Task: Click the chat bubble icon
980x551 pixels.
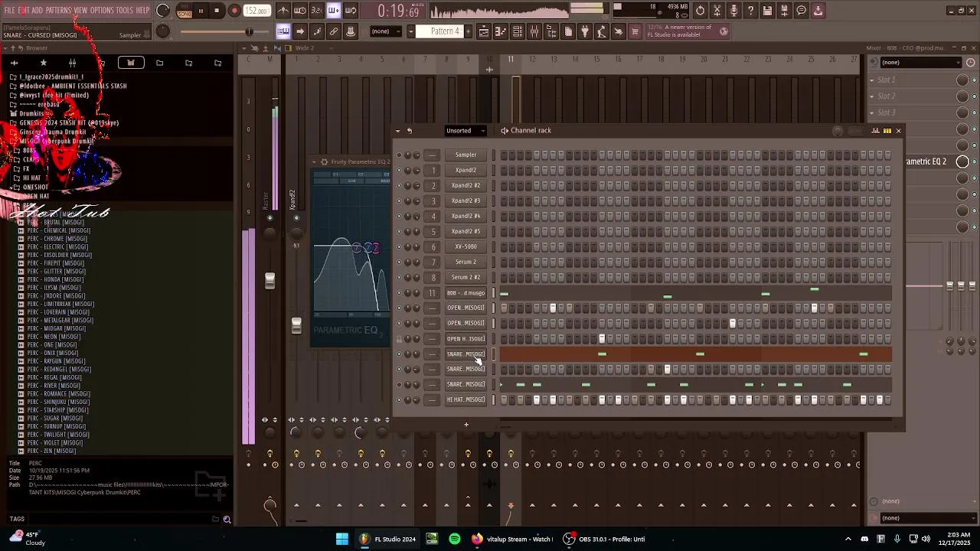Action: [801, 11]
